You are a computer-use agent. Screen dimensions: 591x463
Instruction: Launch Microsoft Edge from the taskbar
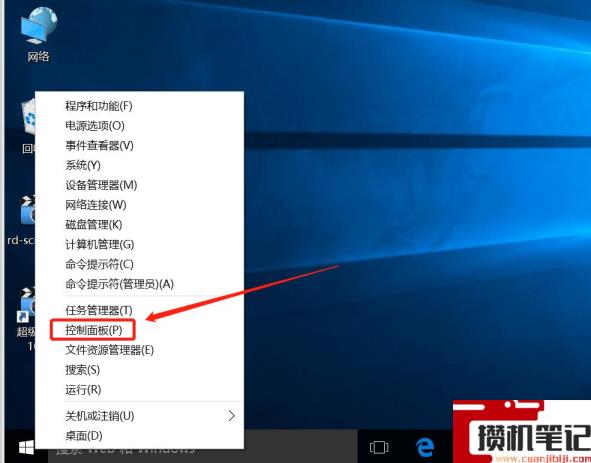pos(425,448)
